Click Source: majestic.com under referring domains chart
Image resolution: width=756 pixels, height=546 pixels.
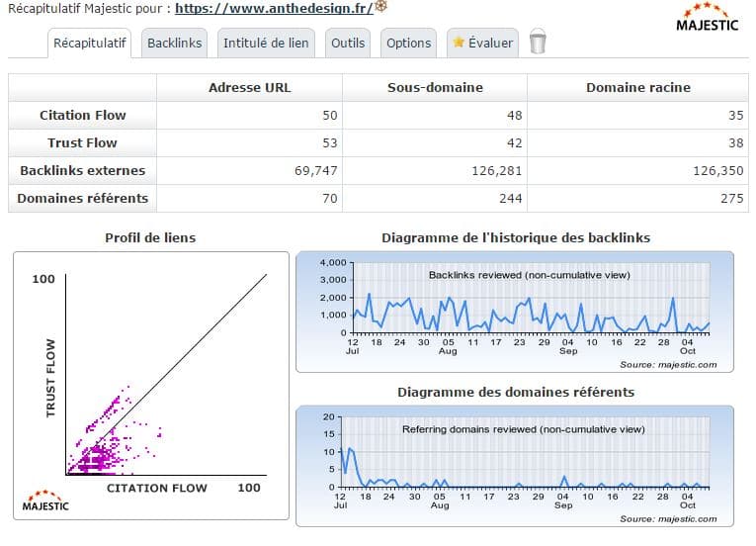[x=668, y=519]
